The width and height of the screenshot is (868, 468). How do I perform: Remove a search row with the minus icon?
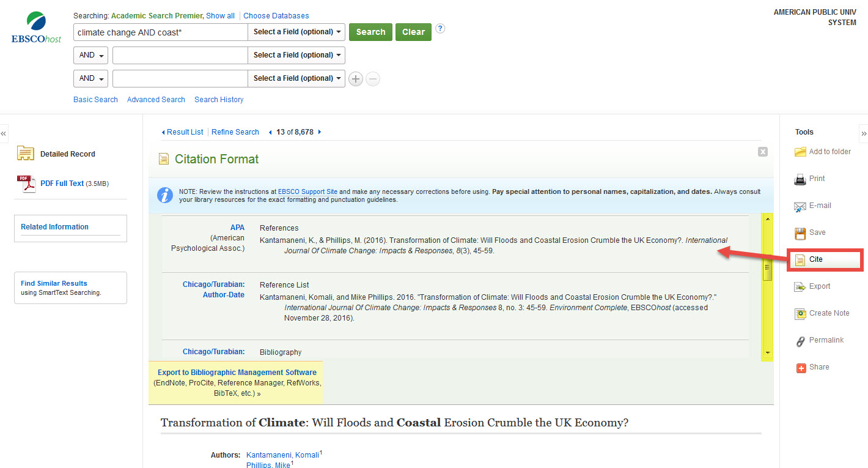click(x=373, y=79)
